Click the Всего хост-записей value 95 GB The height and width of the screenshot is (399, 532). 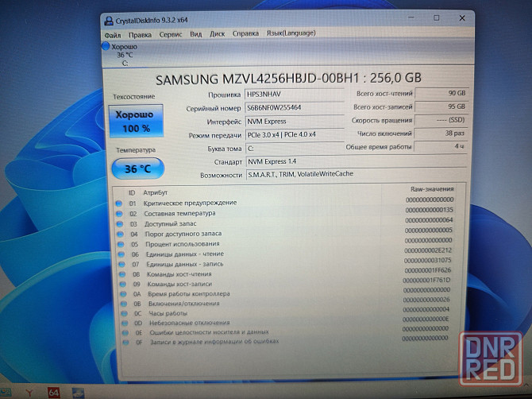[x=441, y=107]
